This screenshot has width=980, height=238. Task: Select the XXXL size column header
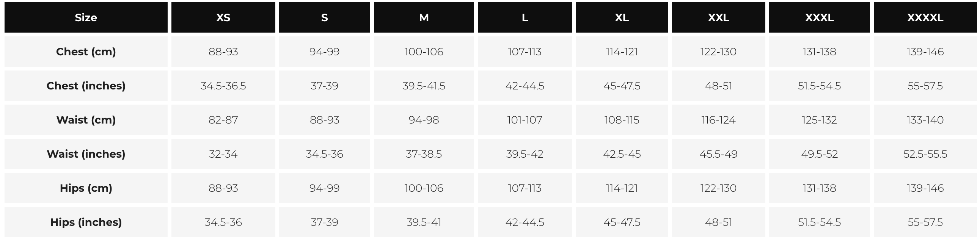819,17
